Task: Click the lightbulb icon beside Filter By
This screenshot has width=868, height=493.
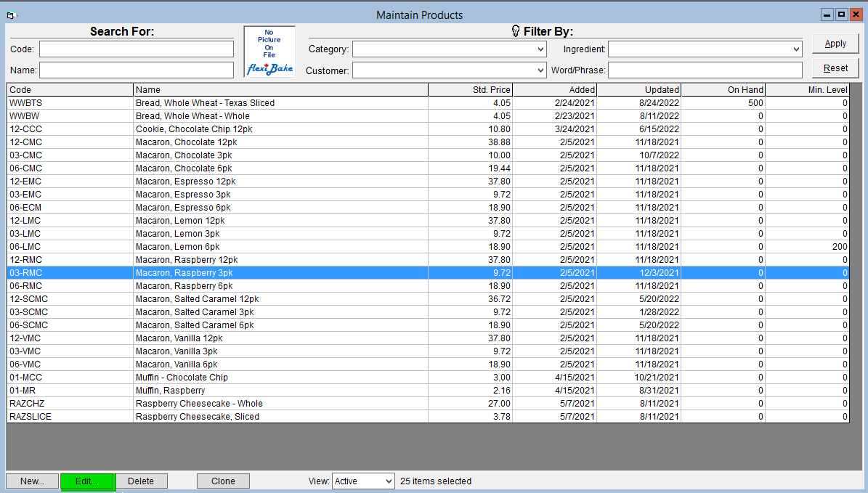Action: click(516, 31)
